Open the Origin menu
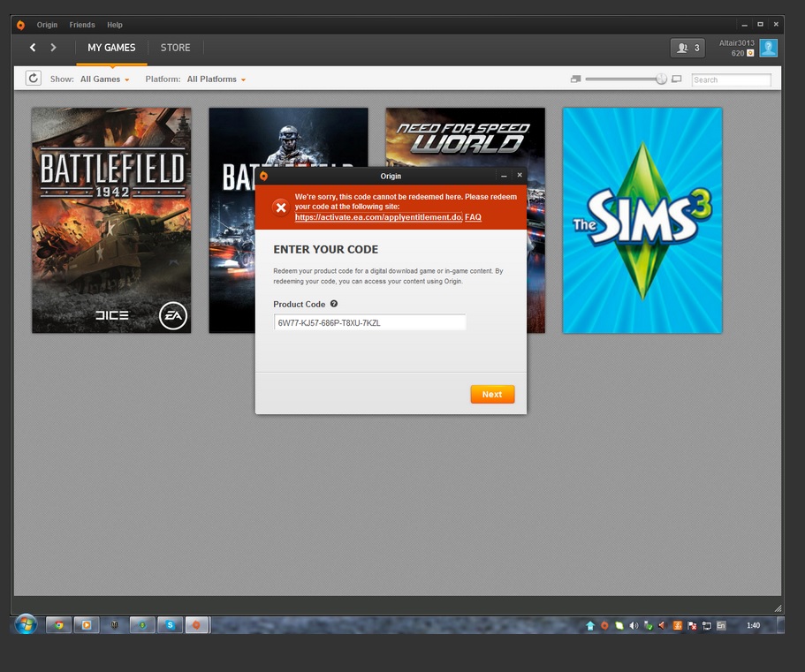 pos(47,25)
